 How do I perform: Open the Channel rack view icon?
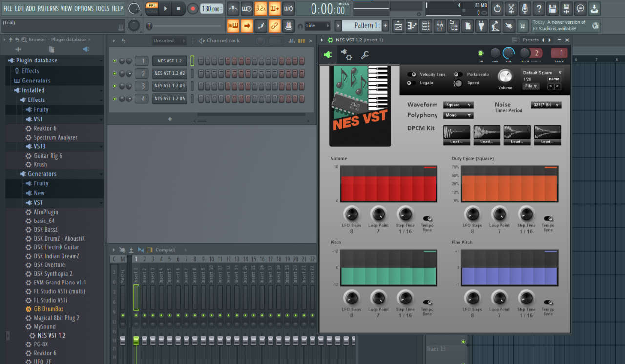426,26
